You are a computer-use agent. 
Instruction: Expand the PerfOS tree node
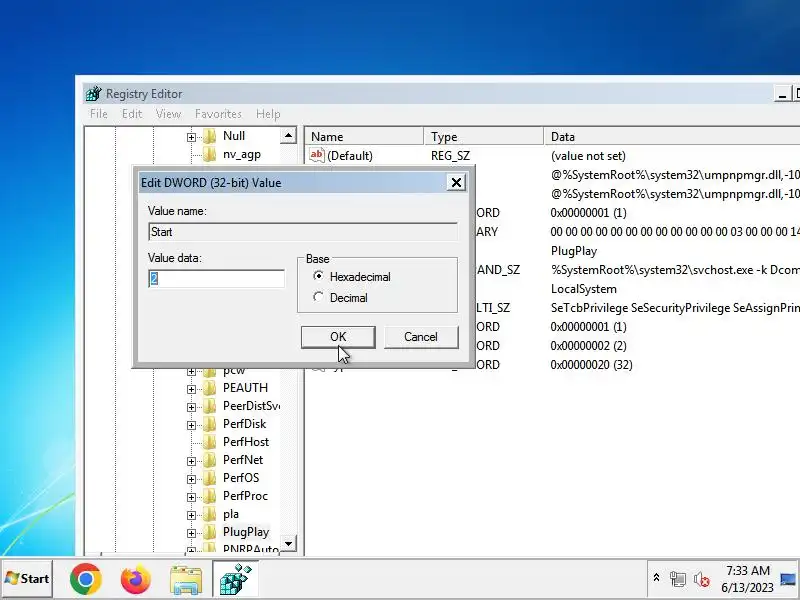point(191,479)
